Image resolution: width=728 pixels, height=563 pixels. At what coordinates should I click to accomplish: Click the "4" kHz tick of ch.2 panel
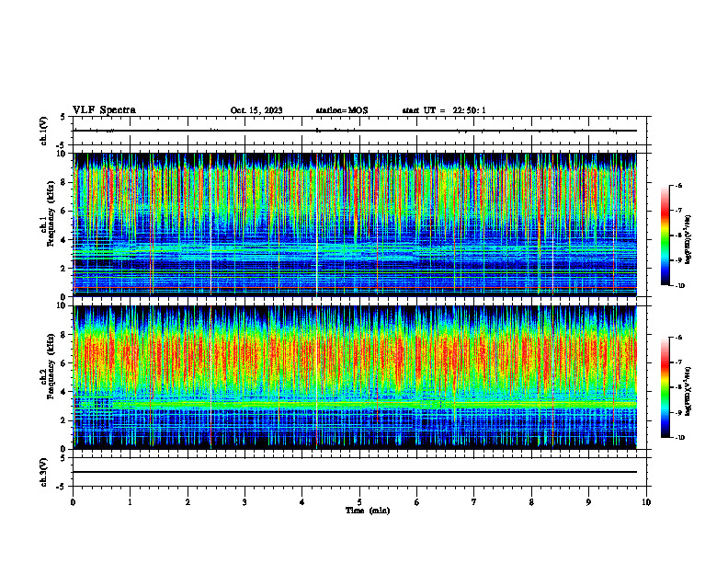point(64,392)
